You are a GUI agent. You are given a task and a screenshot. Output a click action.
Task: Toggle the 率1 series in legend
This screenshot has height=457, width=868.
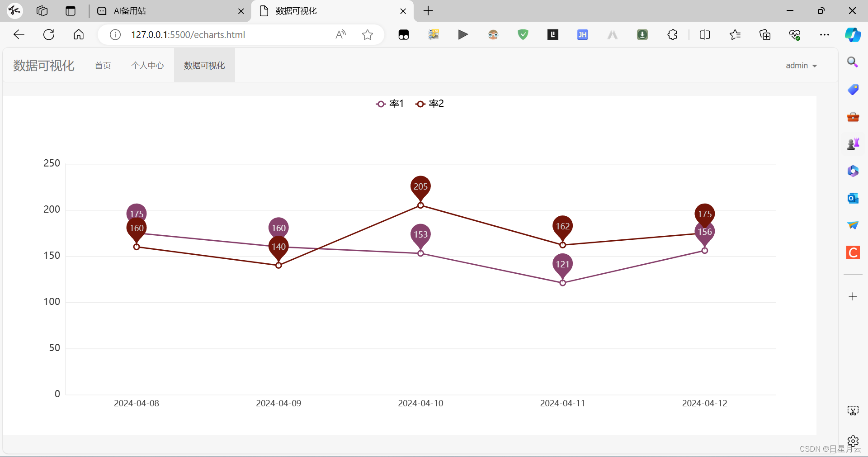click(390, 104)
